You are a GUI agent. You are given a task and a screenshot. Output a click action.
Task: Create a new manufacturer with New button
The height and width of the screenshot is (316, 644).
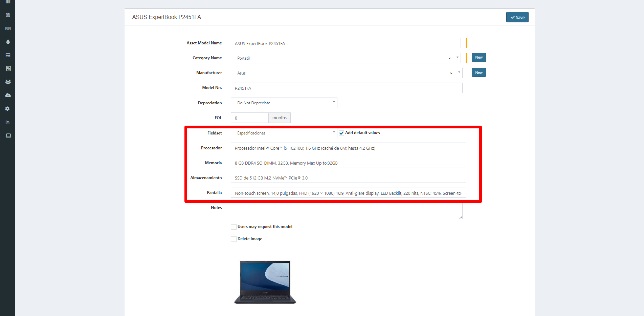(478, 72)
